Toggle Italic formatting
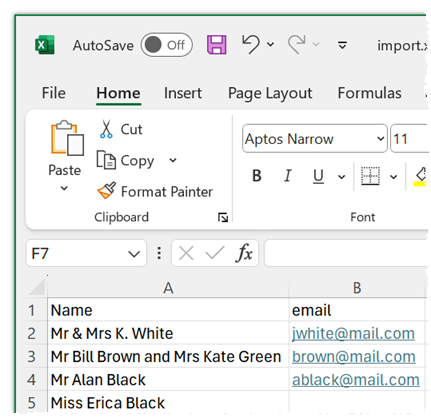This screenshot has height=418, width=431. [288, 176]
